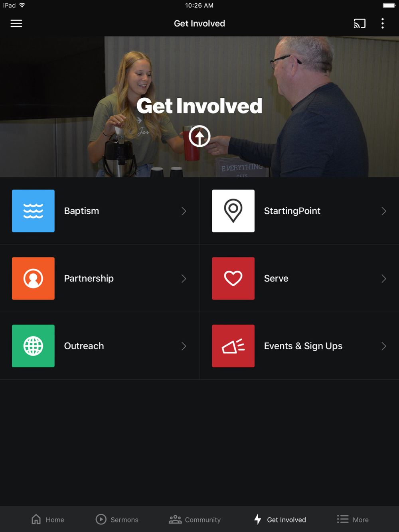Expand Serve row chevron
The height and width of the screenshot is (532, 399).
[x=384, y=278]
